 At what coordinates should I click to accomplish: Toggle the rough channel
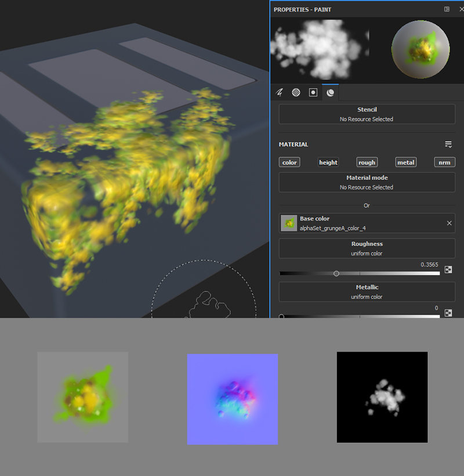(x=367, y=163)
